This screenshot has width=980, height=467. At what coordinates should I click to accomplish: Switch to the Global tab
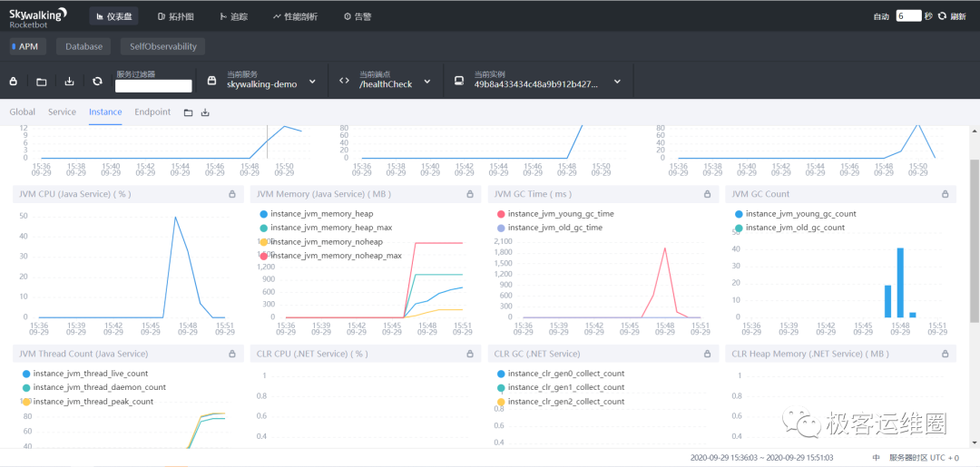click(23, 112)
